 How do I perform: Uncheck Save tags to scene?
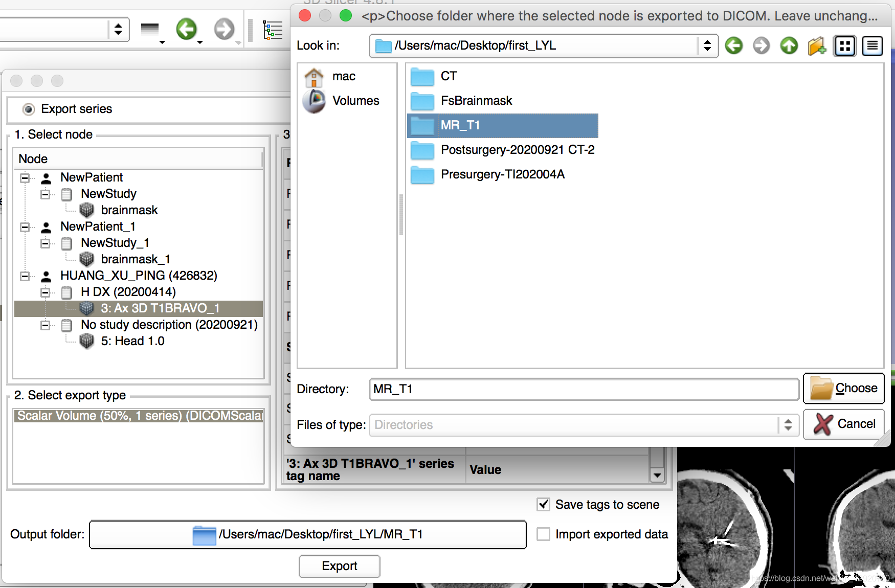543,505
